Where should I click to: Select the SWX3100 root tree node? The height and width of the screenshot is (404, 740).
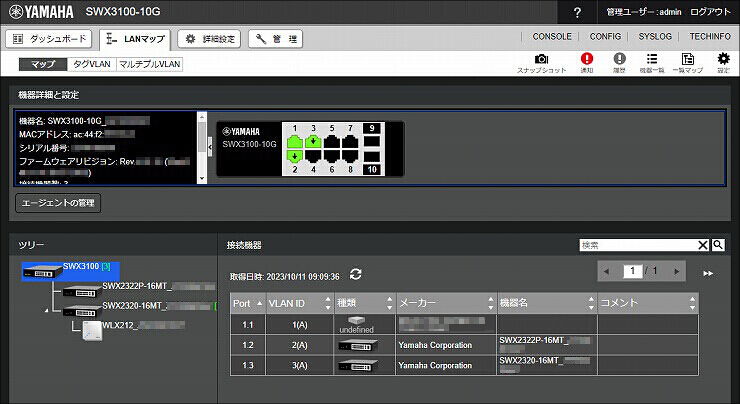70,271
